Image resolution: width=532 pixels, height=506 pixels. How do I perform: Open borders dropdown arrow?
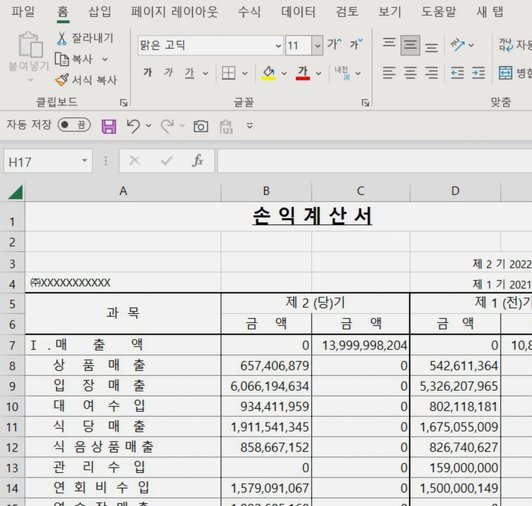pos(245,73)
